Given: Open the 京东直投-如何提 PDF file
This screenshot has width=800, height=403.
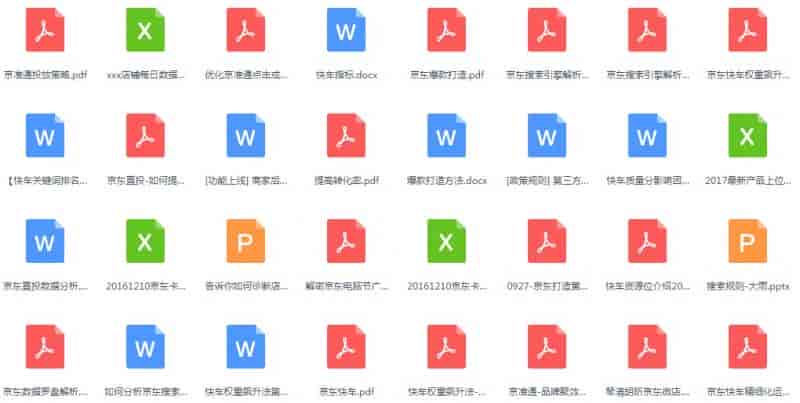Looking at the screenshot, I should click(x=145, y=135).
